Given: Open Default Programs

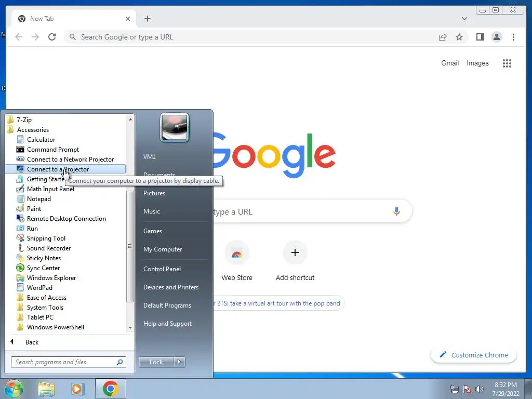Looking at the screenshot, I should pos(167,305).
